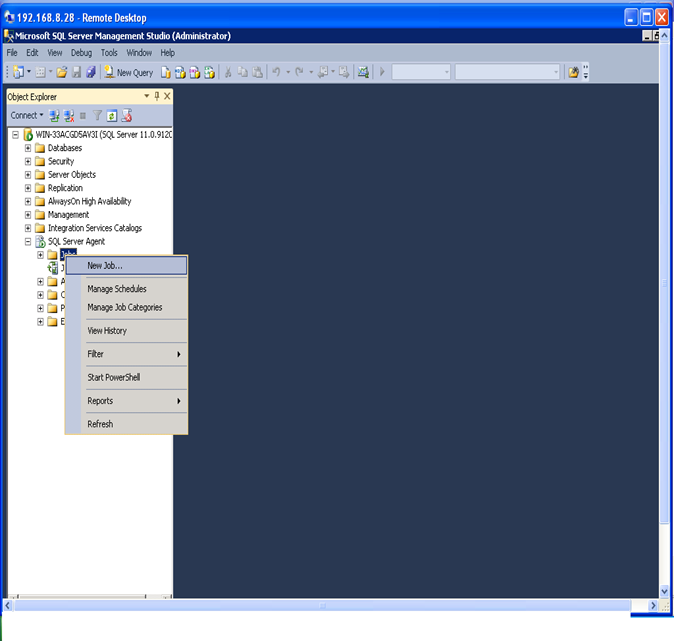
Task: Open the File menu
Action: tap(12, 53)
